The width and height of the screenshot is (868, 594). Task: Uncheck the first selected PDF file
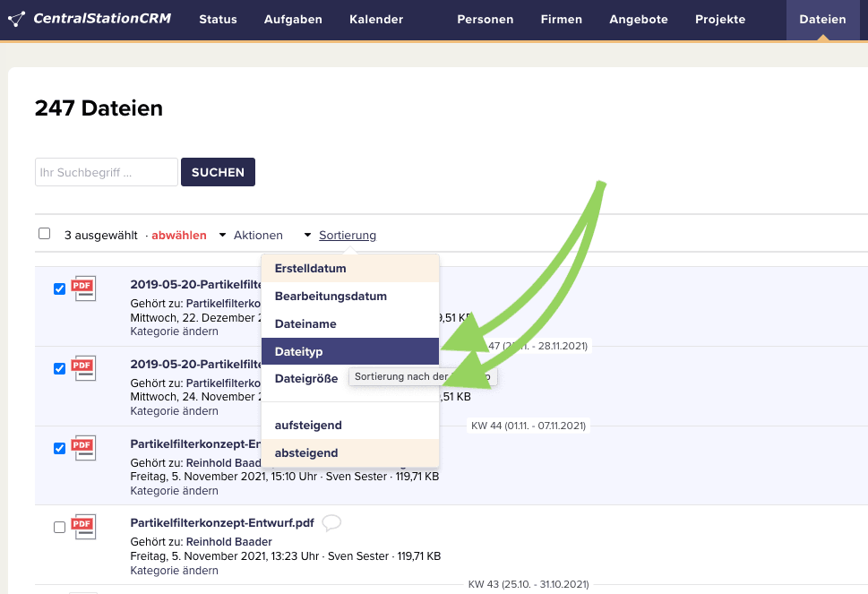point(60,288)
